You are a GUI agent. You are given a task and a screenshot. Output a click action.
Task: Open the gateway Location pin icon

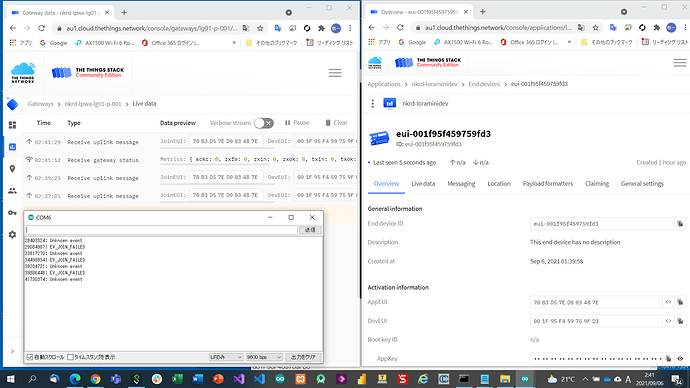tap(12, 169)
